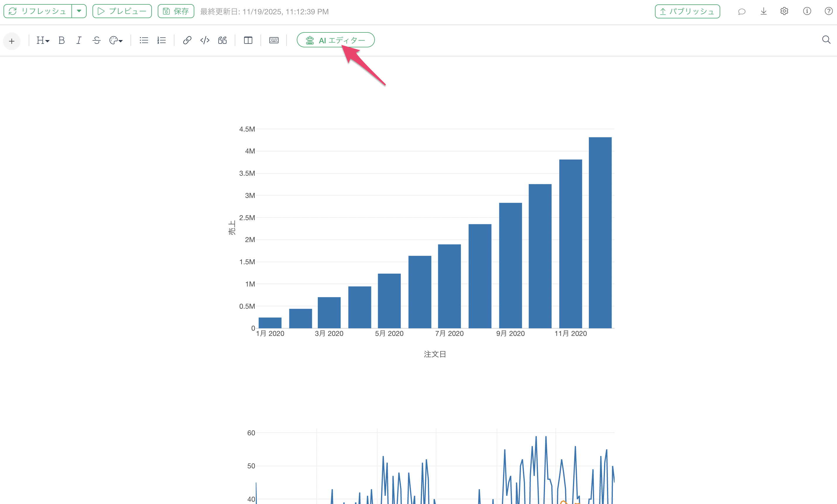Save the note with 保存
837x504 pixels.
point(176,11)
